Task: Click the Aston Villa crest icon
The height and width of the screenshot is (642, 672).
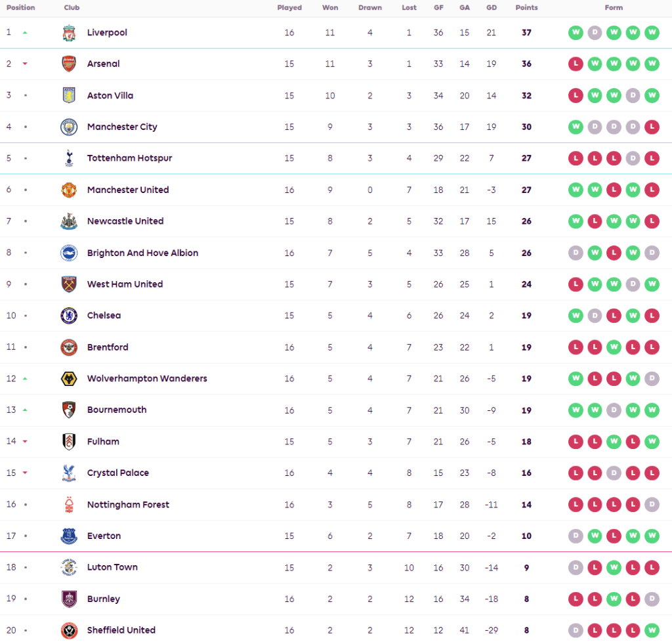Action: click(x=69, y=96)
